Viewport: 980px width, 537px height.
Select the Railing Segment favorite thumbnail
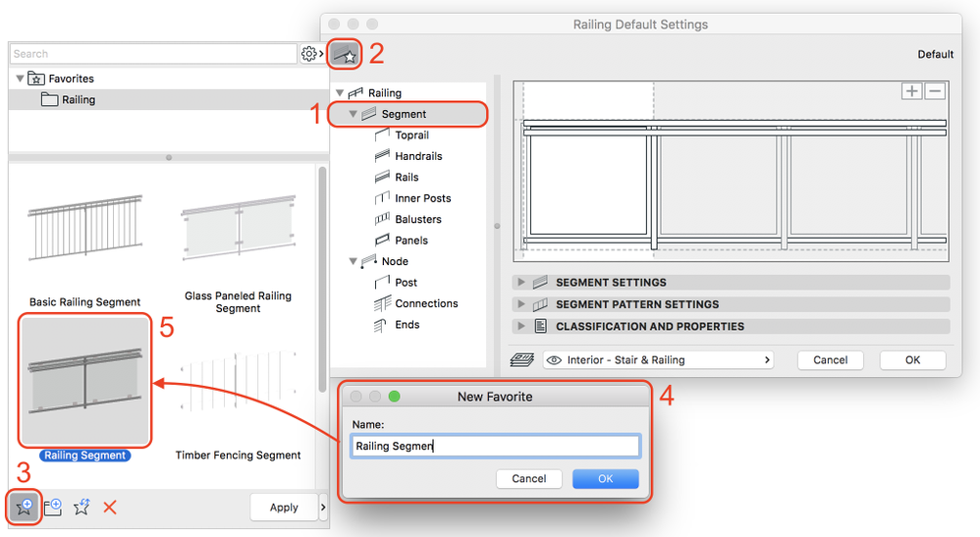tap(85, 381)
